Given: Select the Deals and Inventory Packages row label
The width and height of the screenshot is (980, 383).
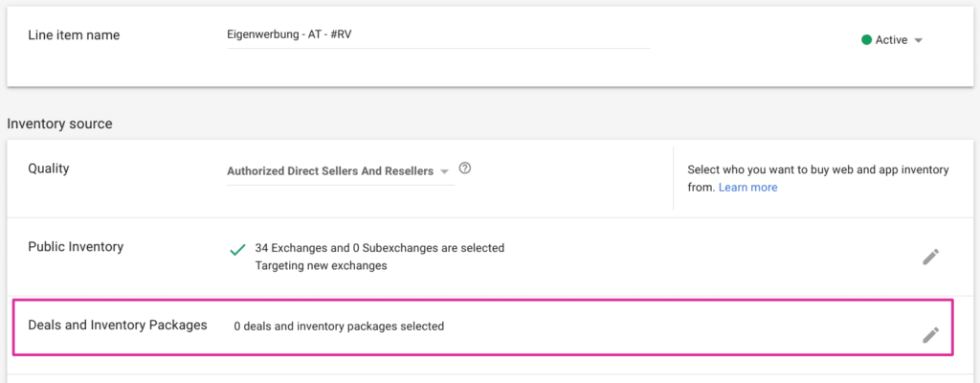Looking at the screenshot, I should point(118,326).
